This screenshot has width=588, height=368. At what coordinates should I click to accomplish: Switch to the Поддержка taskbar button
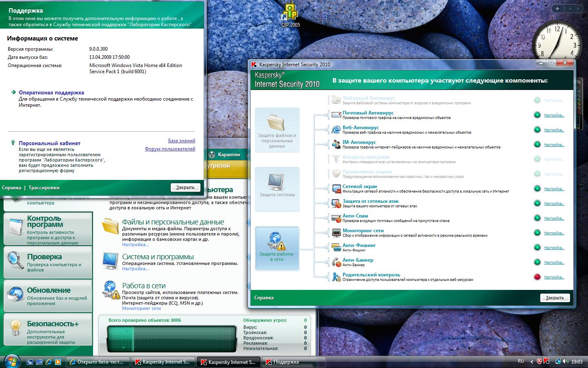(294, 362)
